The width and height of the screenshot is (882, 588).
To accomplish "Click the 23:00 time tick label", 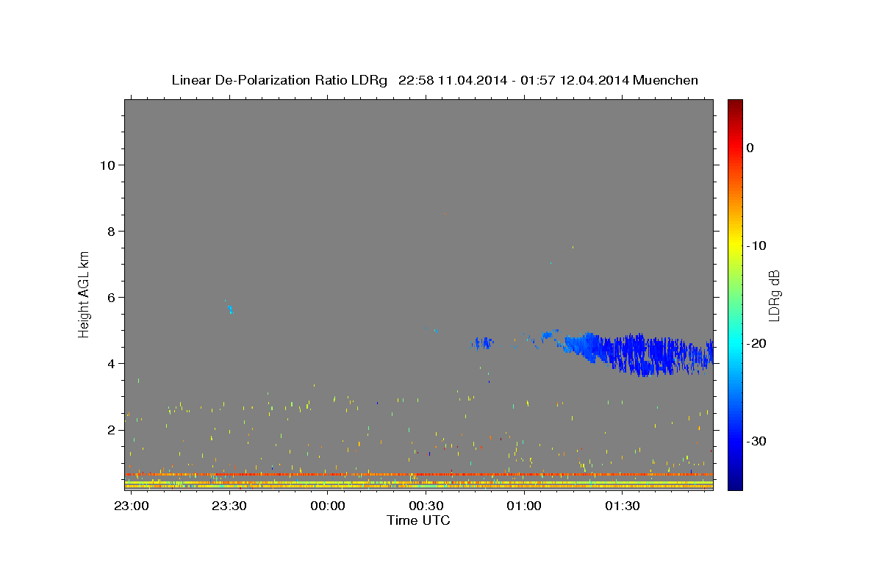I will coord(131,506).
